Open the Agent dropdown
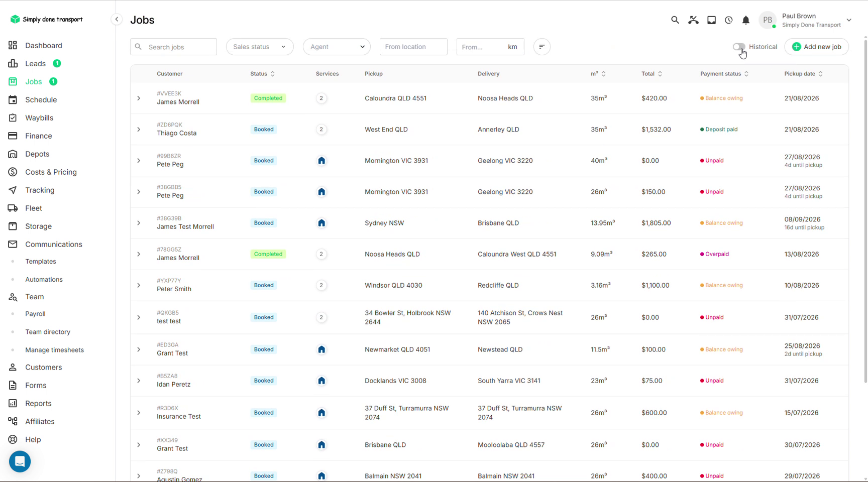 click(337, 47)
